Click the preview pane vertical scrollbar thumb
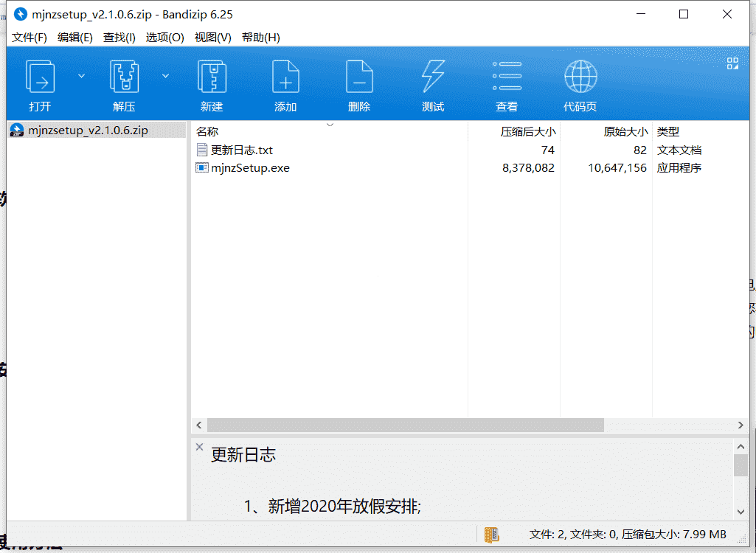Screen dimensions: 756x553 tap(741, 465)
